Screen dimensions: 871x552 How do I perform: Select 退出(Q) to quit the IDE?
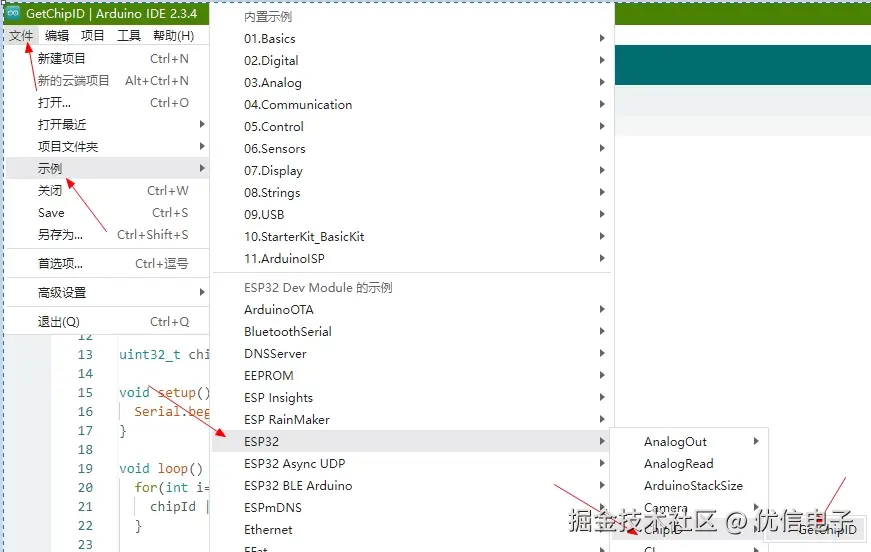pos(107,322)
